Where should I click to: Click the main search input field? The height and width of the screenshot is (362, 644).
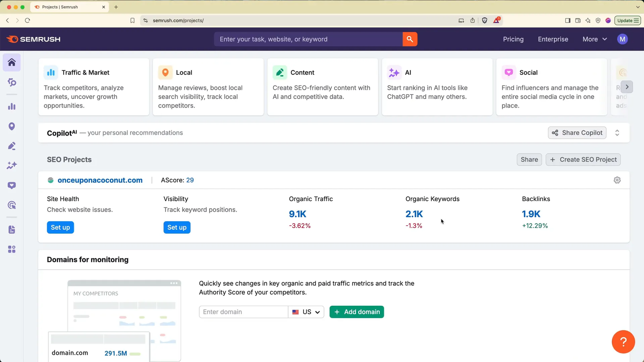click(x=308, y=39)
